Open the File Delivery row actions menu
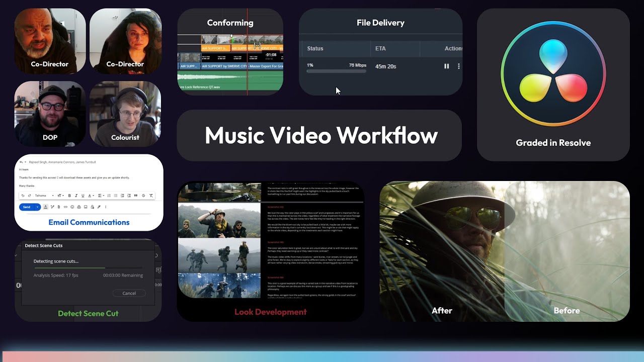The height and width of the screenshot is (362, 644). [x=458, y=66]
